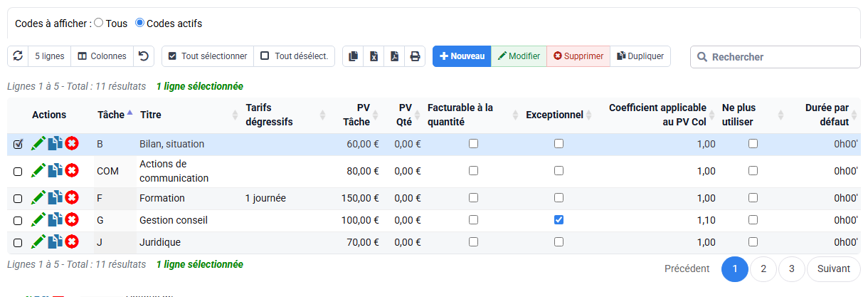Viewport: 868px width, 297px height.
Task: Sort by PV Tâche column
Action: point(356,115)
